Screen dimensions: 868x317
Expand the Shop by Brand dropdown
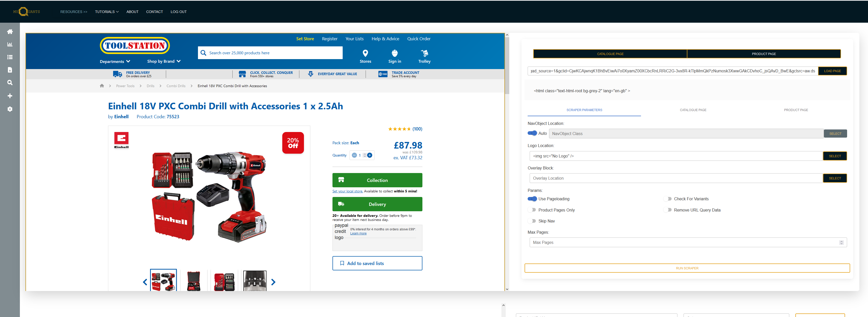tap(164, 61)
